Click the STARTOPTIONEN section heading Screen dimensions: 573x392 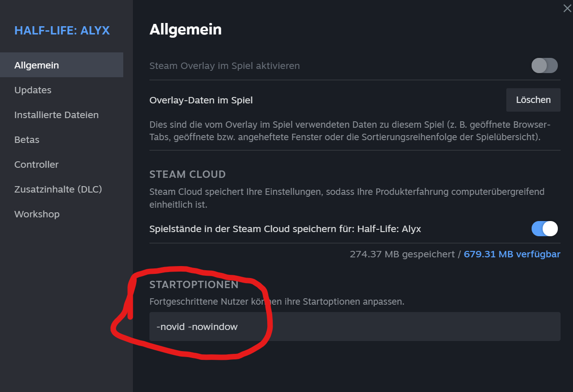pos(194,285)
